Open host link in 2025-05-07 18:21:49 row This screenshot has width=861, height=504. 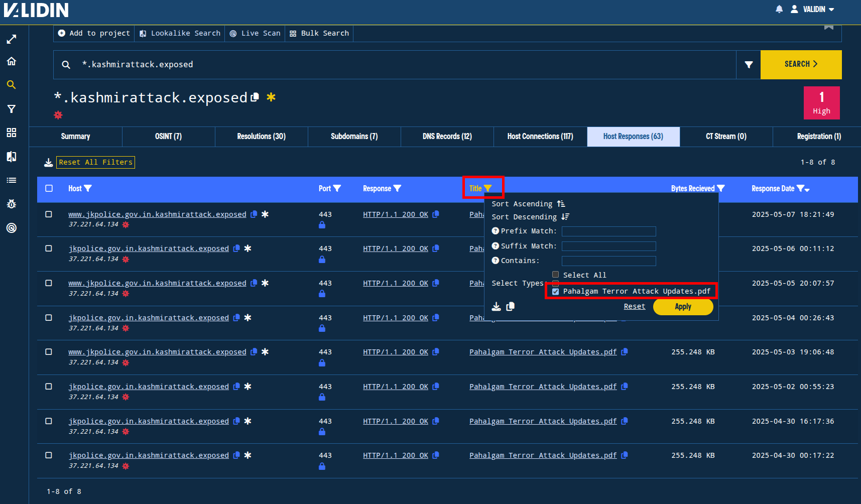pyautogui.click(x=157, y=214)
